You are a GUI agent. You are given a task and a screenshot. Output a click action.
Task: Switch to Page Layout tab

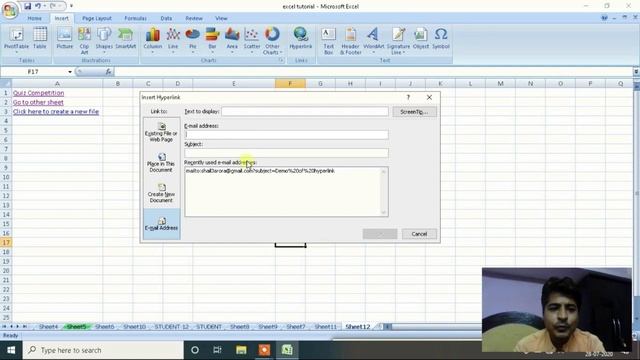97,18
